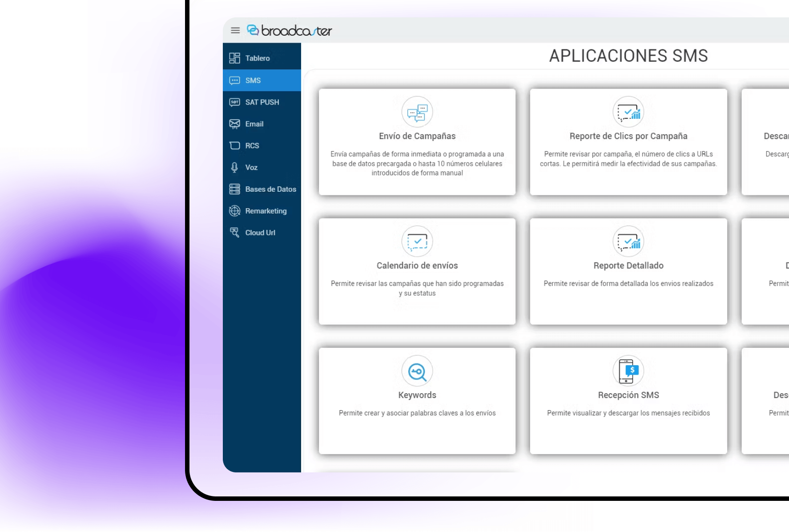Click the hamburger menu icon
Image resolution: width=789 pixels, height=532 pixels.
pyautogui.click(x=235, y=30)
